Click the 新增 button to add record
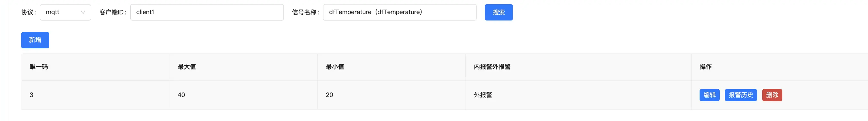 click(x=35, y=40)
